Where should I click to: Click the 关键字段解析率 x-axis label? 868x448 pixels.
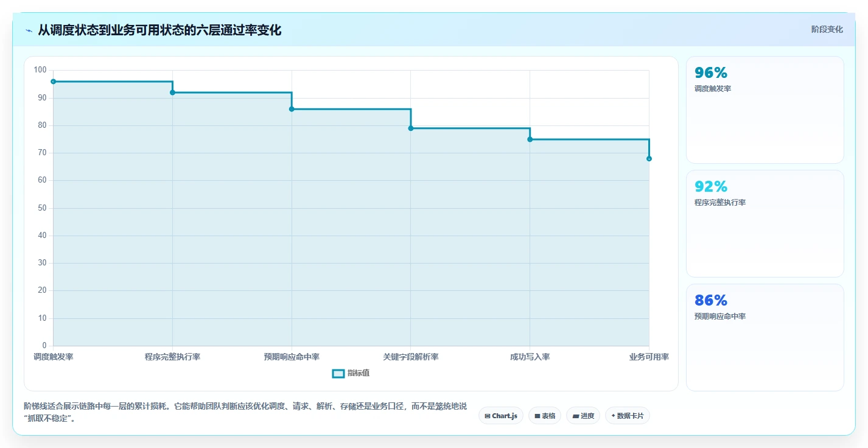411,357
